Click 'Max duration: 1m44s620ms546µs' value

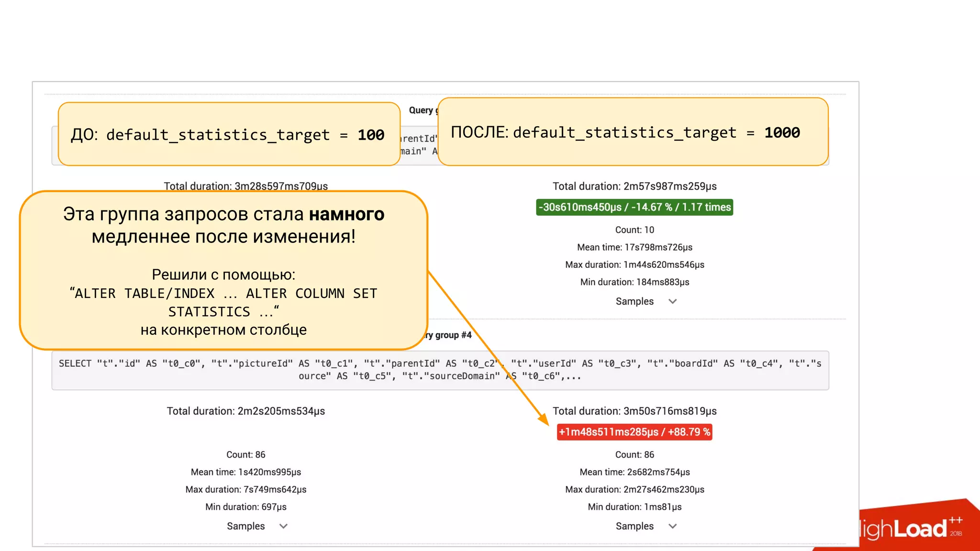point(635,264)
